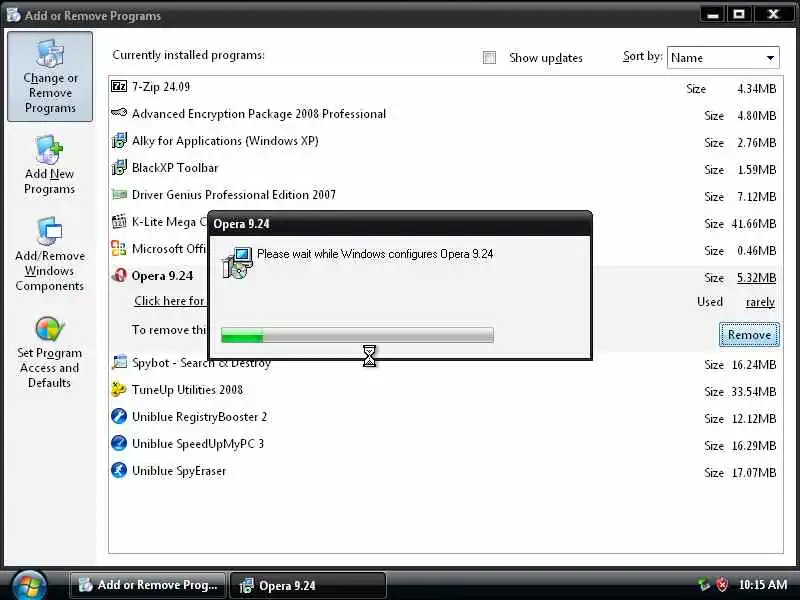Click the 5.32MB size link
Image resolution: width=800 pixels, height=600 pixels.
pyautogui.click(x=756, y=278)
